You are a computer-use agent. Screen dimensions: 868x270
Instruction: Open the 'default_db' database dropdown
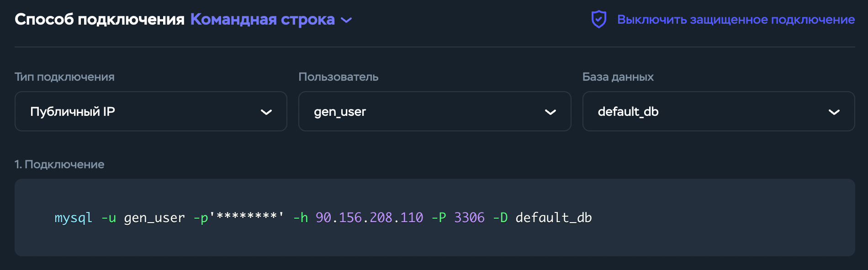coord(718,111)
